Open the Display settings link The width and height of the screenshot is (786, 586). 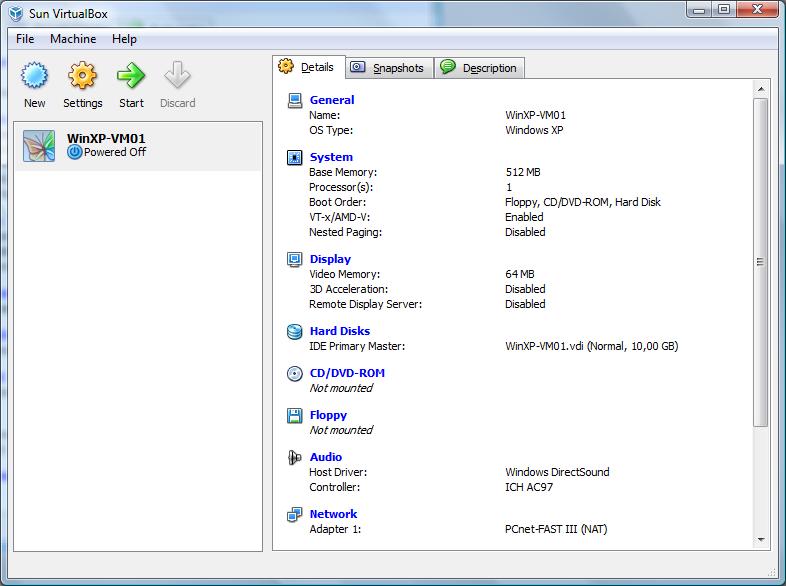[x=330, y=259]
